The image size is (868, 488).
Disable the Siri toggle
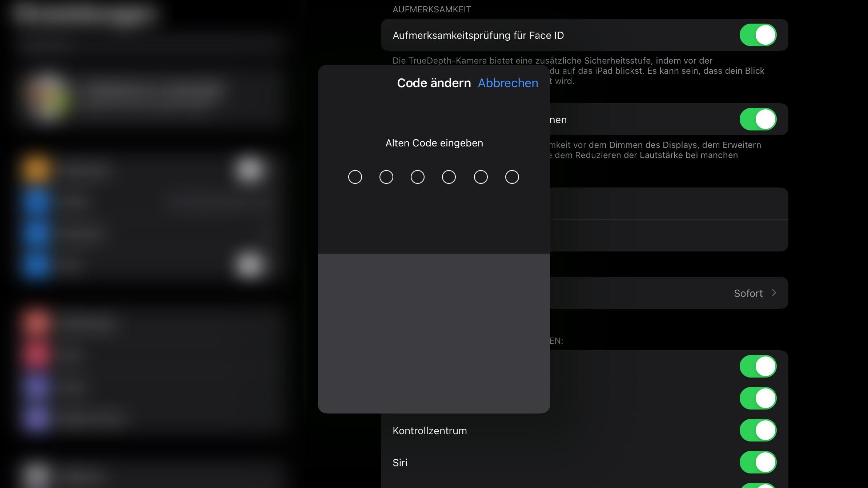pos(758,462)
